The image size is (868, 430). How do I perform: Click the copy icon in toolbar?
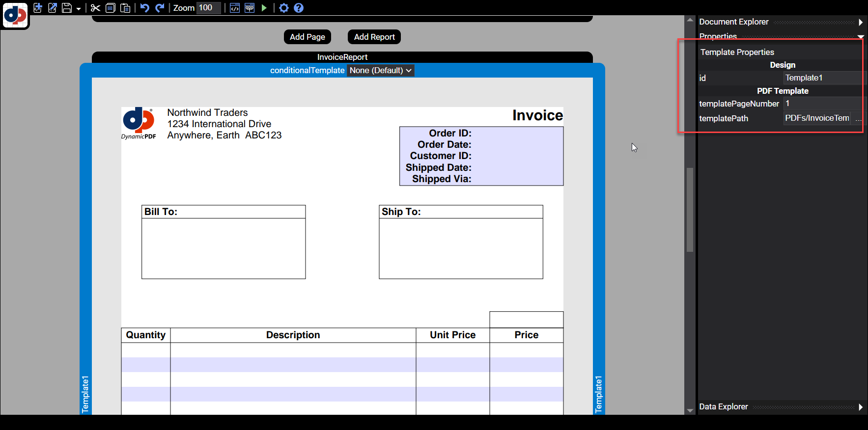click(111, 8)
